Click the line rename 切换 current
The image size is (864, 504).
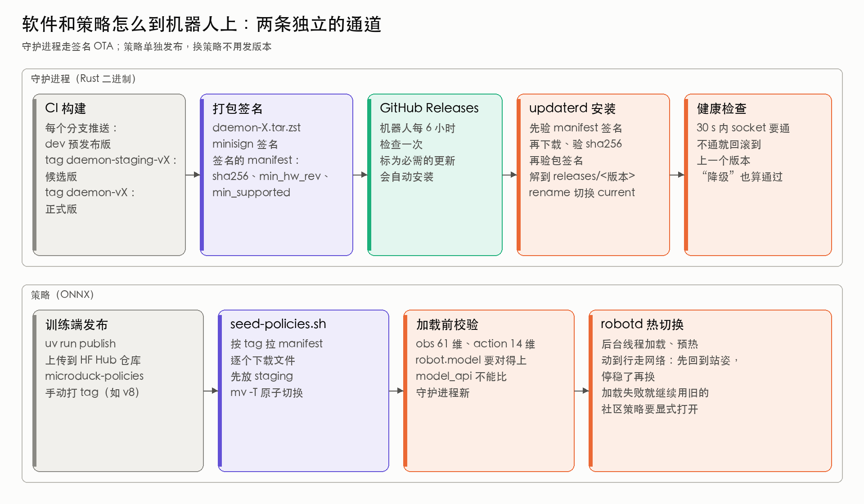pyautogui.click(x=582, y=193)
